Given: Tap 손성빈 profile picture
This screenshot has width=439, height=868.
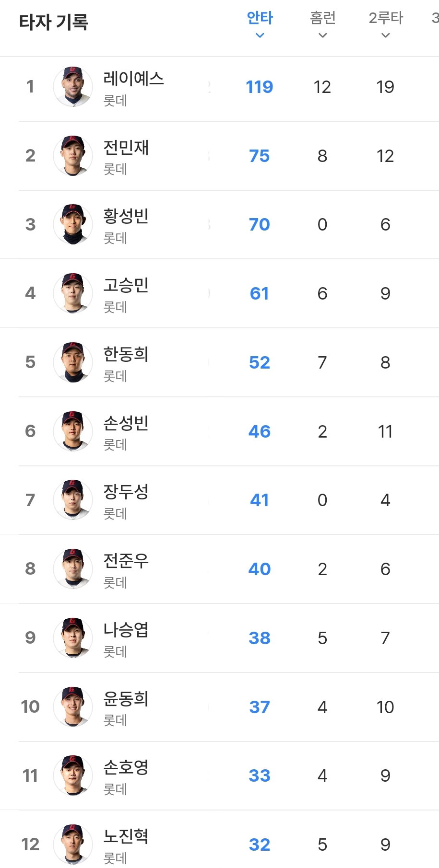Looking at the screenshot, I should click(73, 431).
